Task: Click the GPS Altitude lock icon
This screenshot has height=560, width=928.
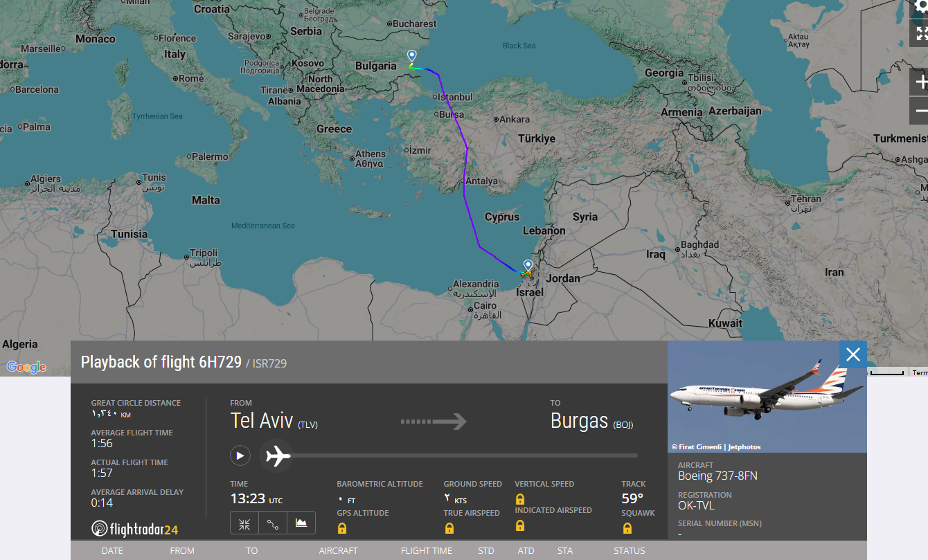Action: [341, 528]
